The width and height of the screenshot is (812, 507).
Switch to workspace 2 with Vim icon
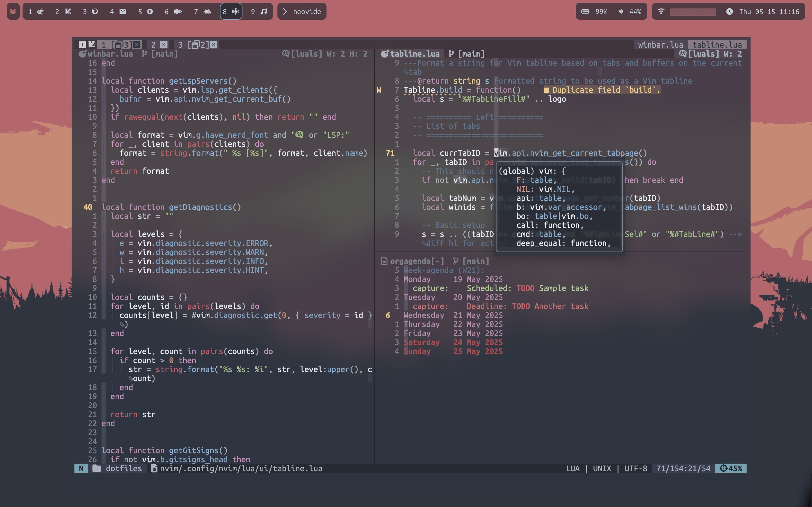tap(63, 11)
